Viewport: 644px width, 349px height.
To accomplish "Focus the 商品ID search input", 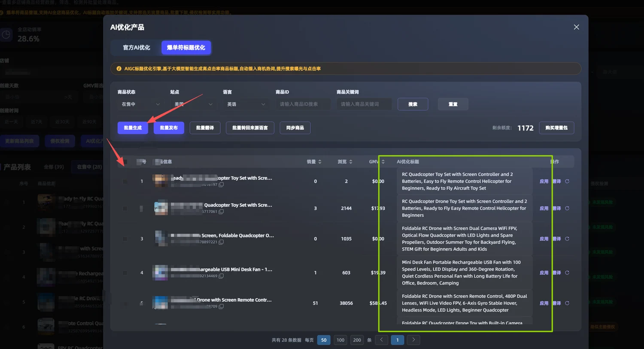I will pyautogui.click(x=303, y=104).
